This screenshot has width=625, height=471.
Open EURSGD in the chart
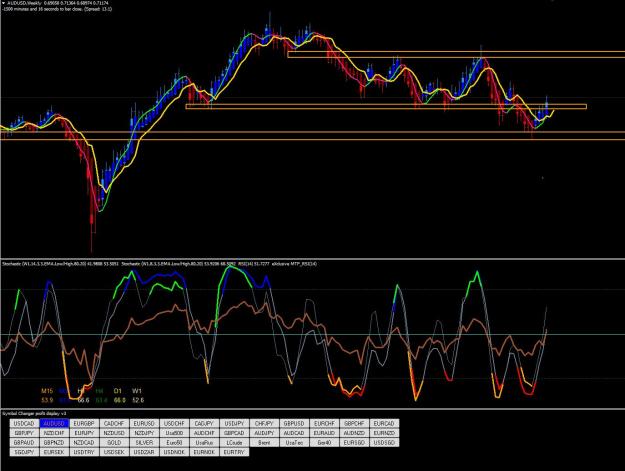[x=354, y=442]
